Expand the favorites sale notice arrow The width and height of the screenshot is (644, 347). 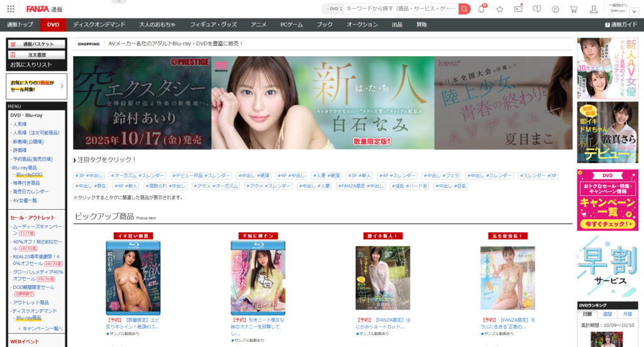coord(62,86)
